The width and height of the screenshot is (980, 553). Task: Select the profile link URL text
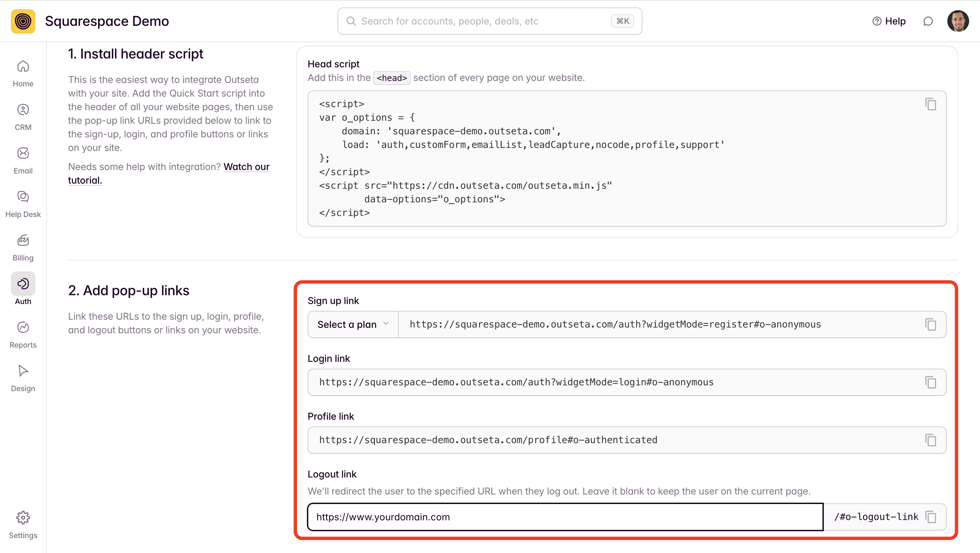point(488,440)
